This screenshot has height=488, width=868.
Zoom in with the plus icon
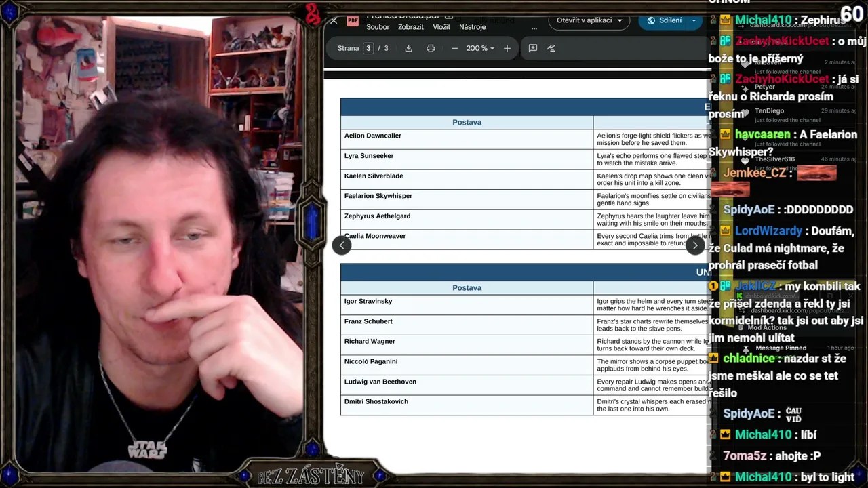pos(507,48)
